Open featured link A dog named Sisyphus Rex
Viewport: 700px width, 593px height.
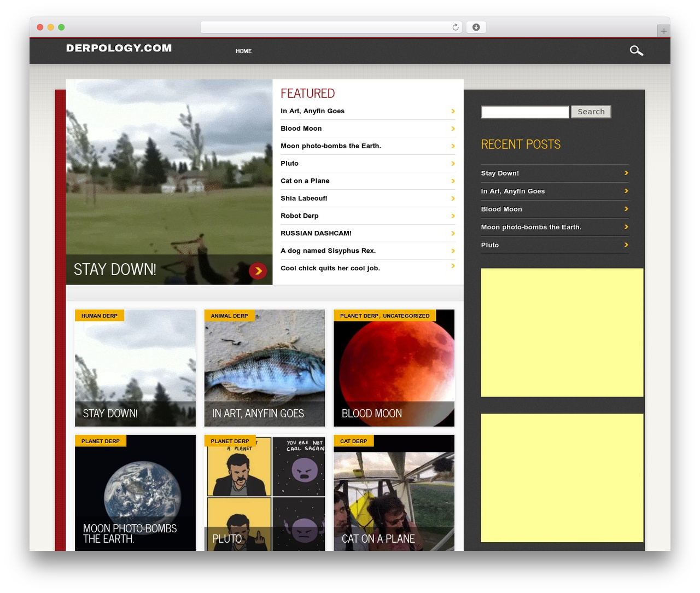click(x=328, y=251)
